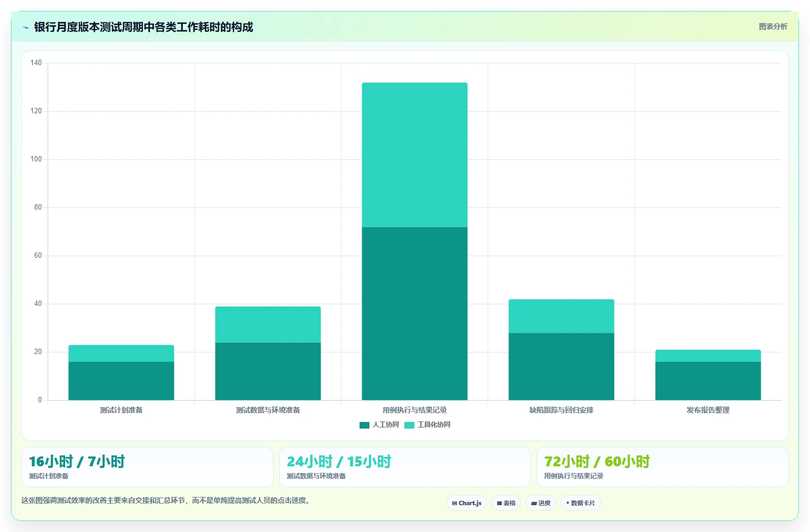
Task: Click the x-axis label 缺陷跟踪与回归安排
Action: tap(561, 410)
